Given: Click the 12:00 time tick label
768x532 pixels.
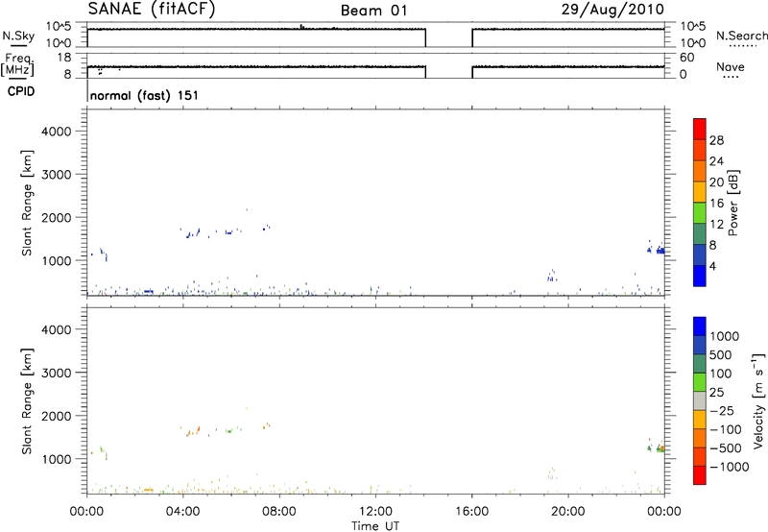Looking at the screenshot, I should (375, 512).
